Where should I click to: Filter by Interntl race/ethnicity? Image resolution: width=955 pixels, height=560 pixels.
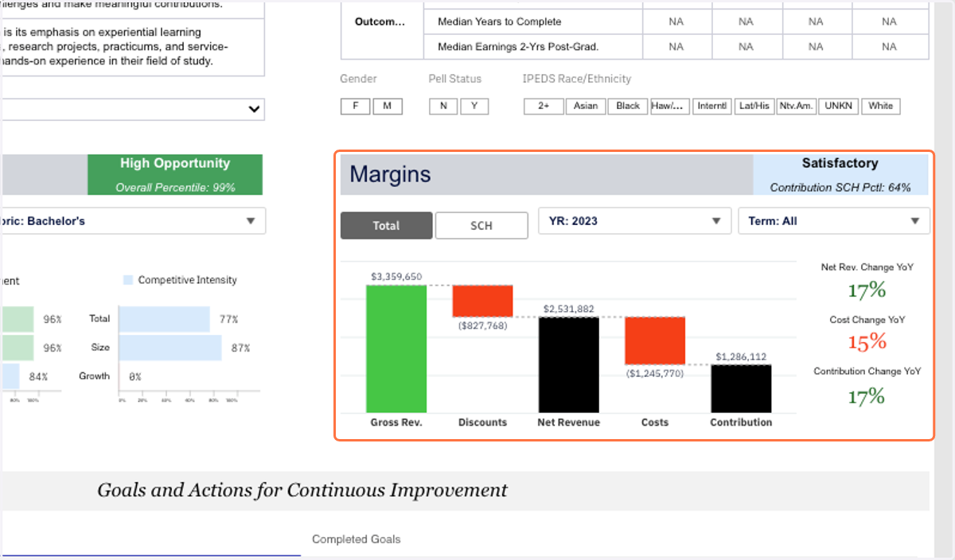point(712,106)
